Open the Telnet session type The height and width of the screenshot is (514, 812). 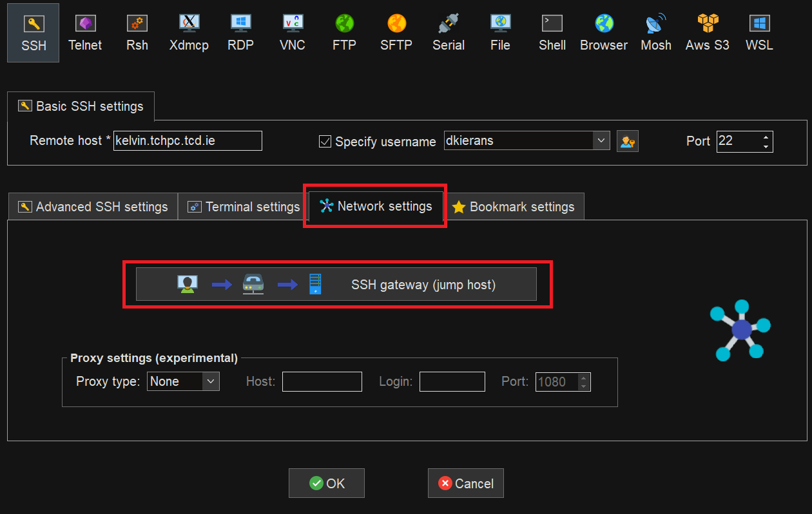(85, 32)
